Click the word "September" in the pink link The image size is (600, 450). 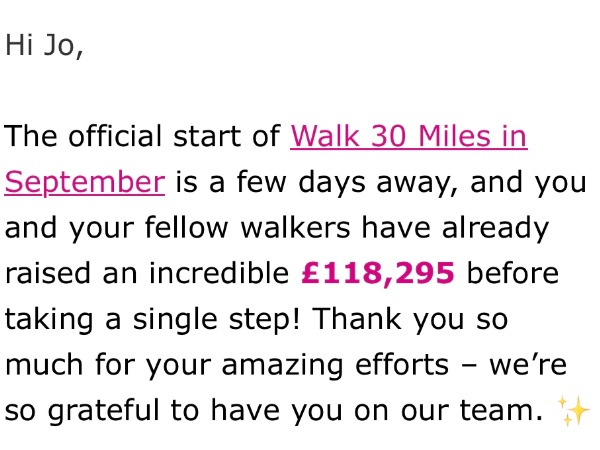click(x=85, y=182)
